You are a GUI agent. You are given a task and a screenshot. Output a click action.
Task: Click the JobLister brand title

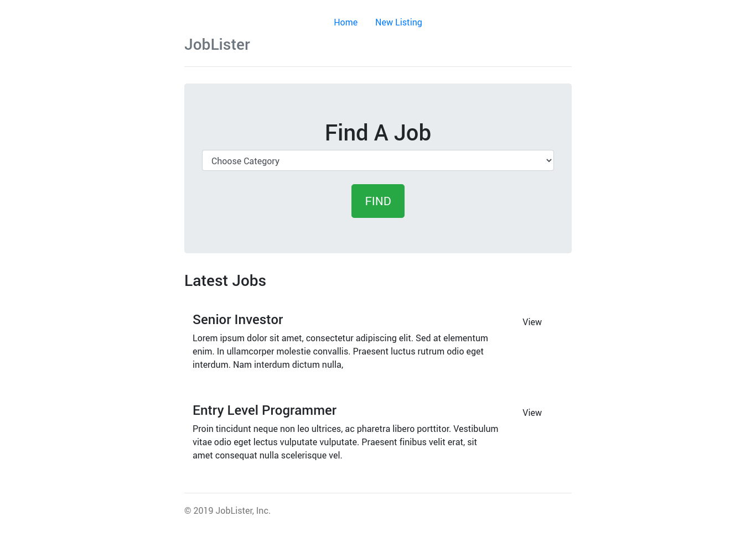217,44
